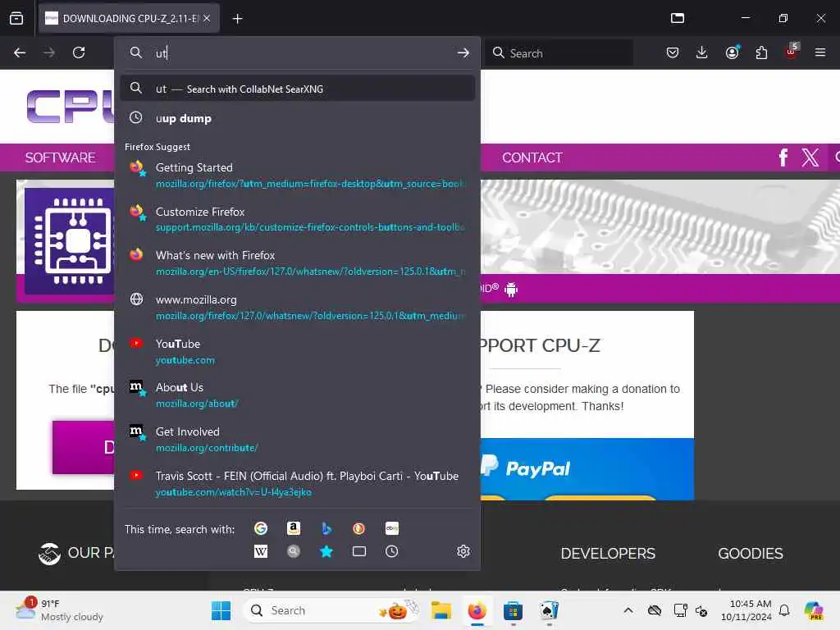Image resolution: width=840 pixels, height=630 pixels.
Task: Open Windows Start menu
Action: click(x=221, y=610)
